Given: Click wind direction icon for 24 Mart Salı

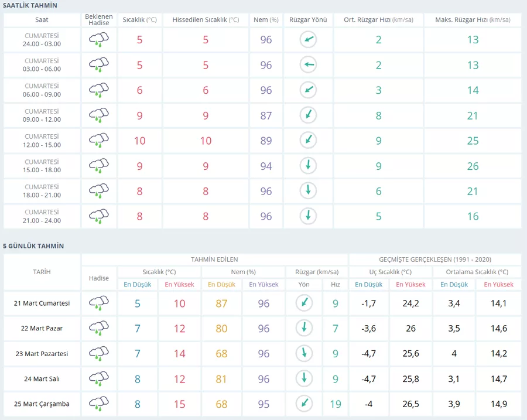Looking at the screenshot, I should click(304, 379).
